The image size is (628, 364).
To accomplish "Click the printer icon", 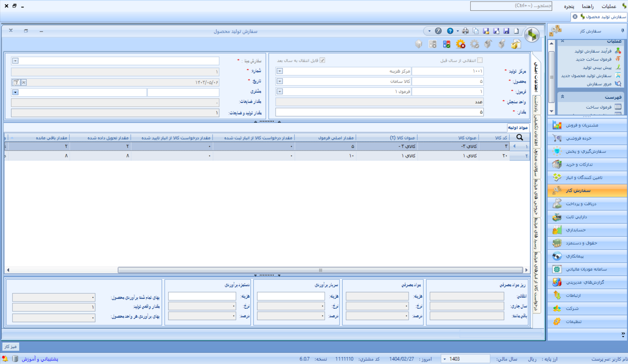I will pyautogui.click(x=465, y=31).
